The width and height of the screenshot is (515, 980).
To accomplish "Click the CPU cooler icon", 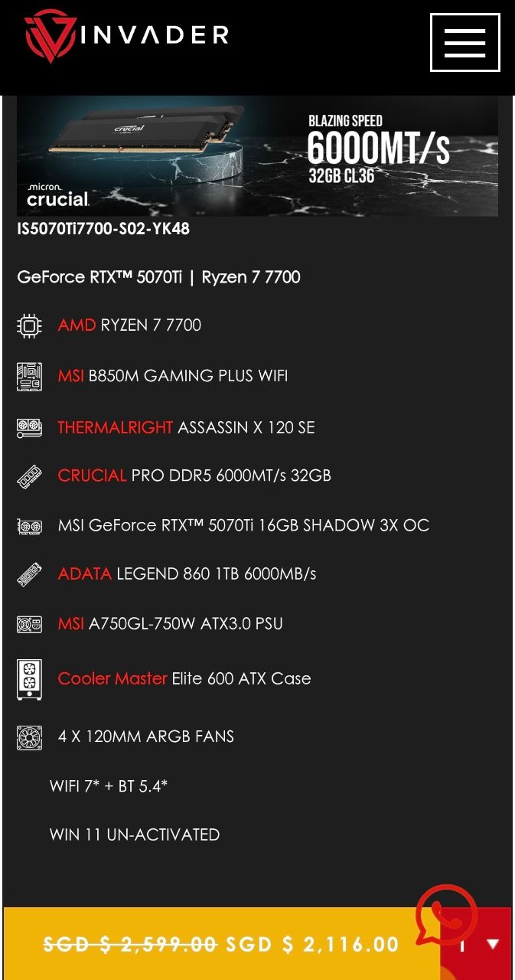I will 29,427.
